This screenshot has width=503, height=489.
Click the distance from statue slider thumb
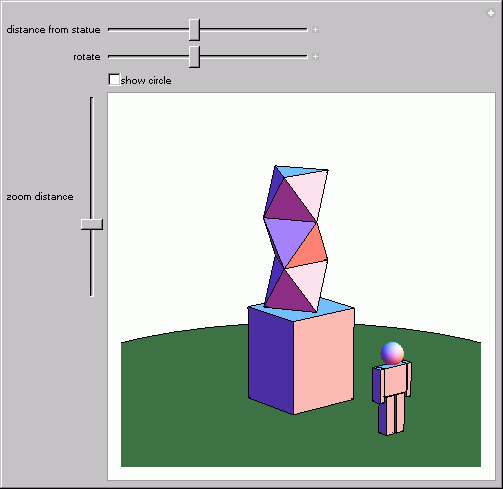[x=194, y=30]
